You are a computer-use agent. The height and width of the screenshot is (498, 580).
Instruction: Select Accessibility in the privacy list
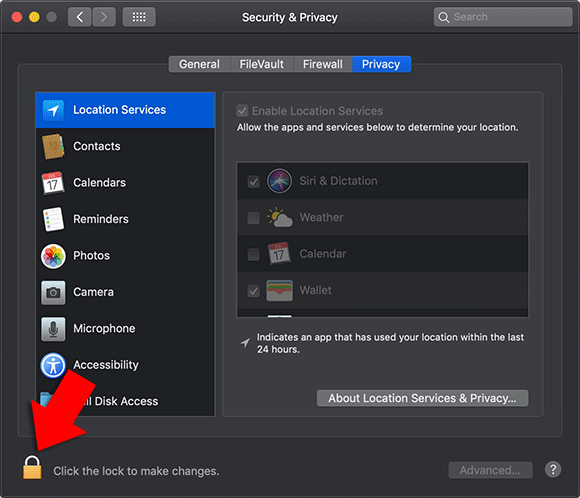click(x=125, y=365)
